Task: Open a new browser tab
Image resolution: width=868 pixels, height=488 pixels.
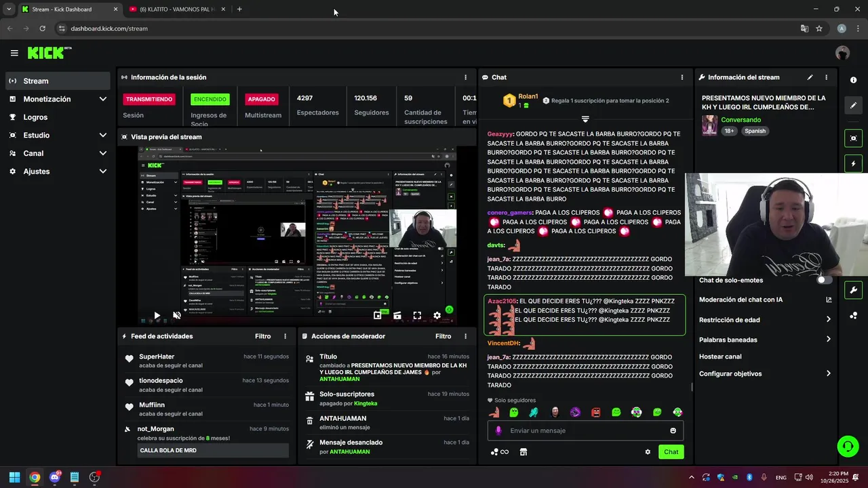Action: (239, 9)
